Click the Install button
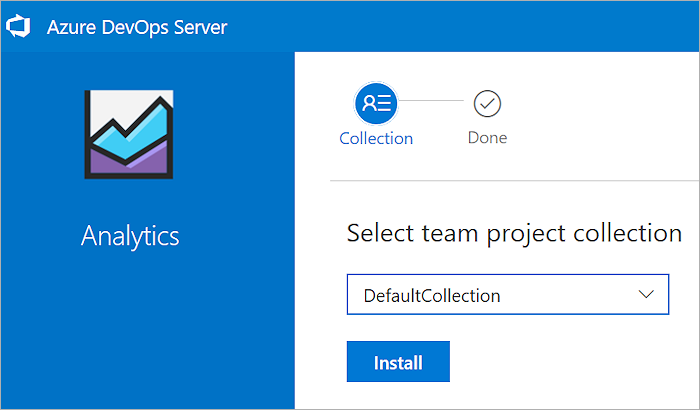 [x=398, y=362]
